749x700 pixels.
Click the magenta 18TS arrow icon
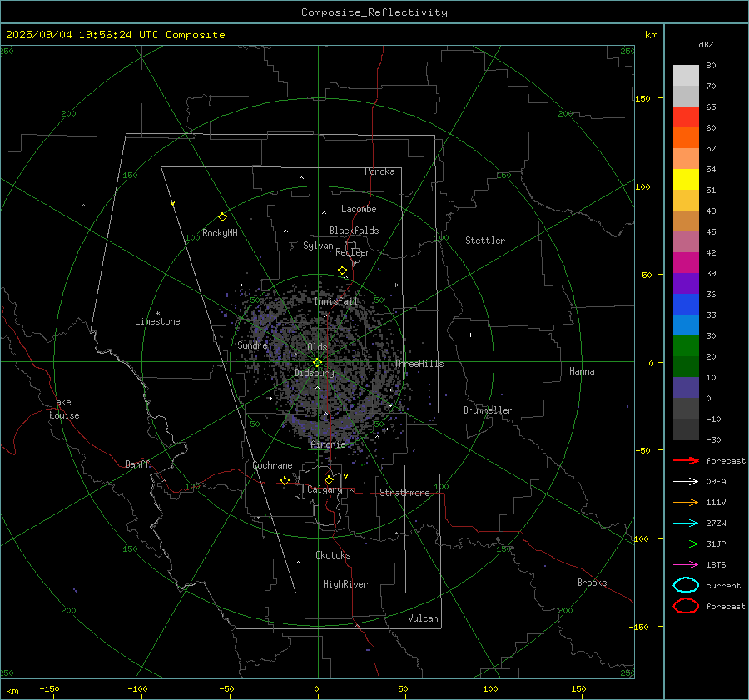click(x=686, y=565)
